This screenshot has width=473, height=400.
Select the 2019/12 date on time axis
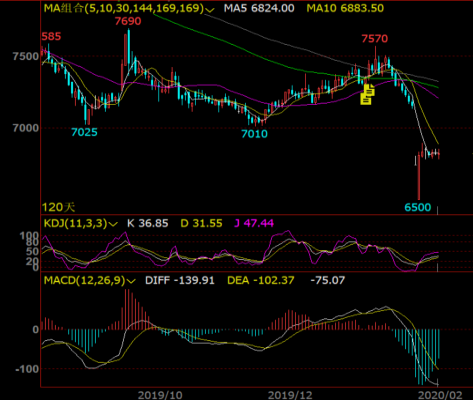pos(290,395)
